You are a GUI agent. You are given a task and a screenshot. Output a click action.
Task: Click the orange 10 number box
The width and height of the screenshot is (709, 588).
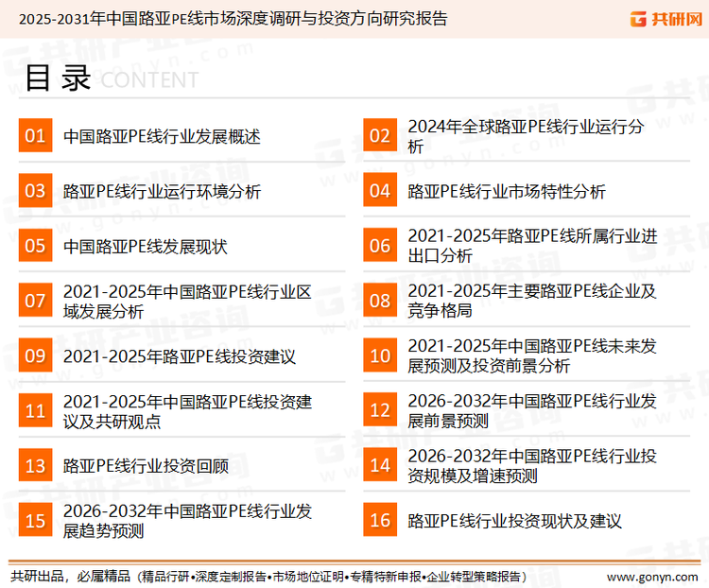click(380, 355)
